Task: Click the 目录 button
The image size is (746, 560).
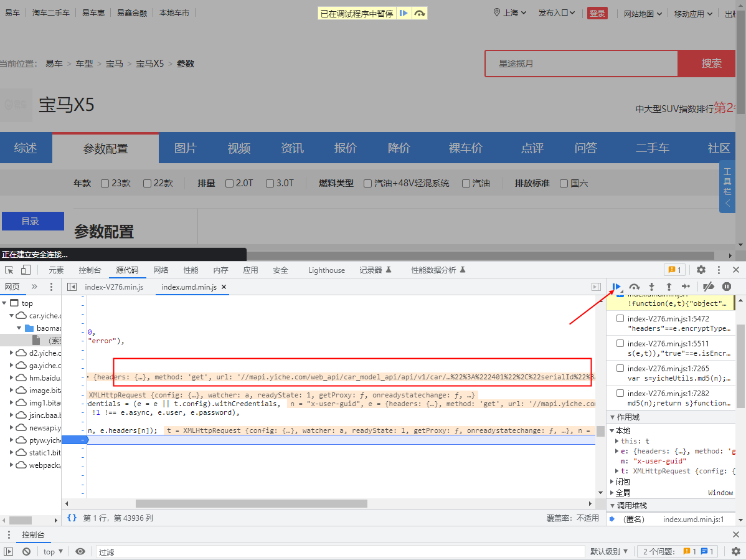Action: [33, 221]
